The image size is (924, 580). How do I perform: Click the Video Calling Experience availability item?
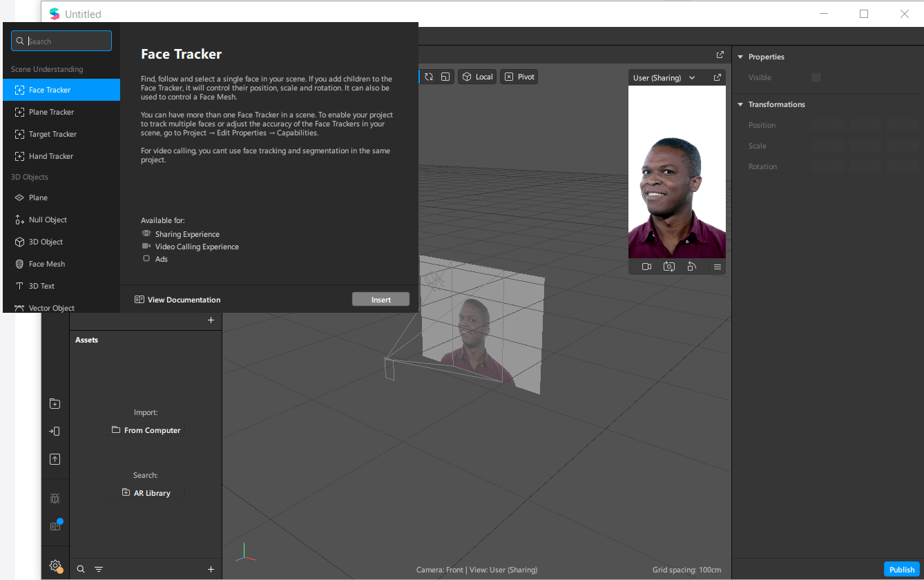190,246
